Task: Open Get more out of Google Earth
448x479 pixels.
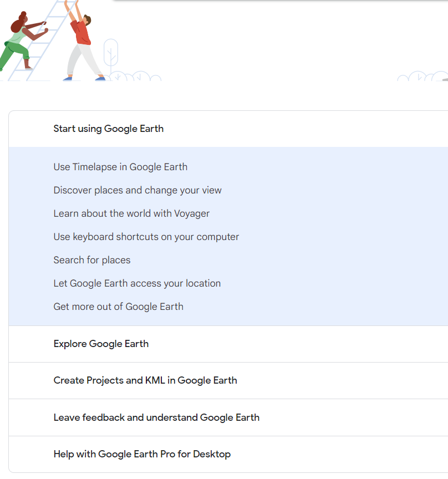Action: [x=119, y=307]
